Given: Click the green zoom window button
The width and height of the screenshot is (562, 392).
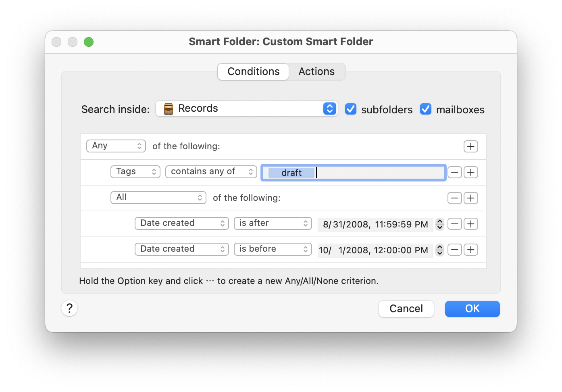Looking at the screenshot, I should 89,42.
